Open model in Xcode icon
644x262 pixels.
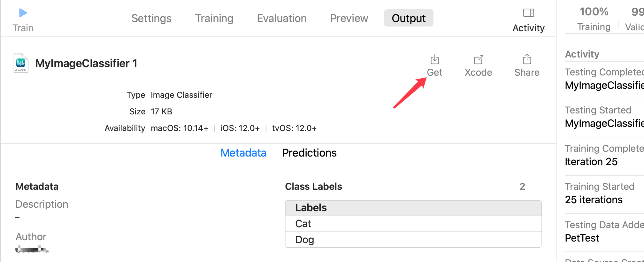point(478,59)
